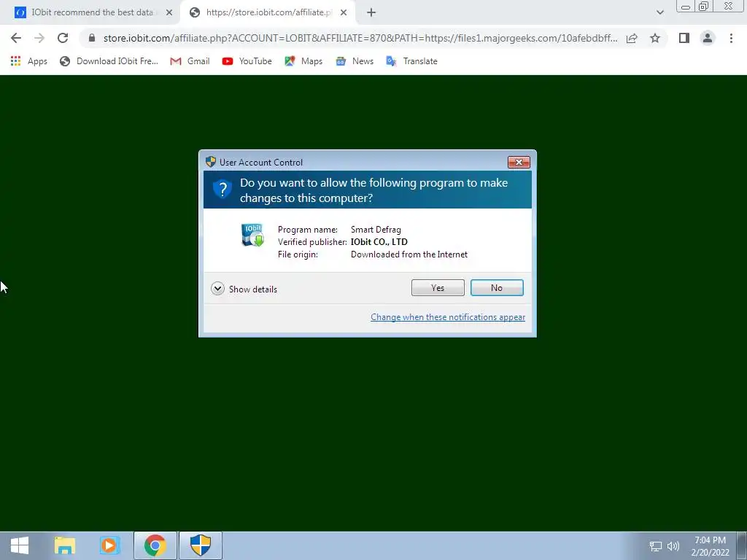Bookmark this page with the star icon
The height and width of the screenshot is (560, 747).
655,38
